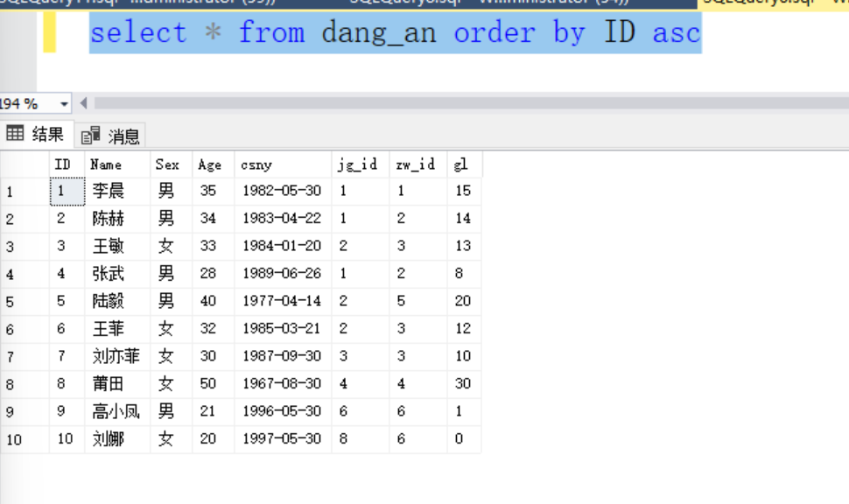This screenshot has width=849, height=504.
Task: Click the Age cell showing 40
Action: (x=214, y=302)
